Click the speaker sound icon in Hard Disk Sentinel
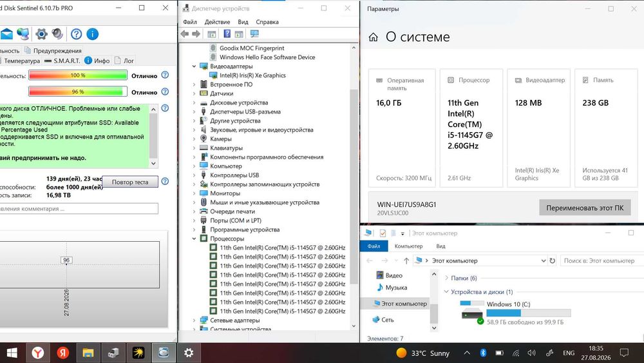 (57, 34)
